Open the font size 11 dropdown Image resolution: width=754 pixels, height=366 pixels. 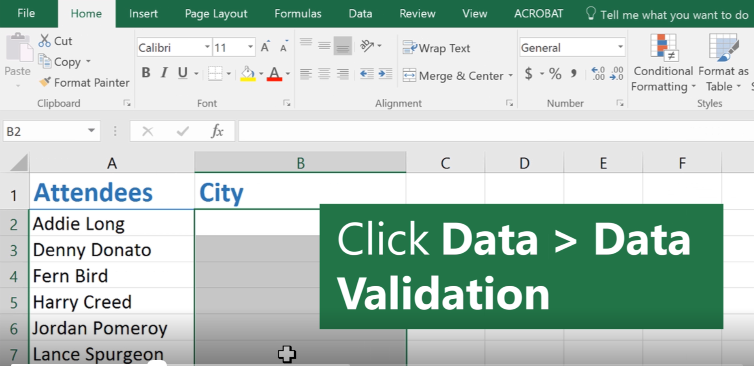pos(251,47)
